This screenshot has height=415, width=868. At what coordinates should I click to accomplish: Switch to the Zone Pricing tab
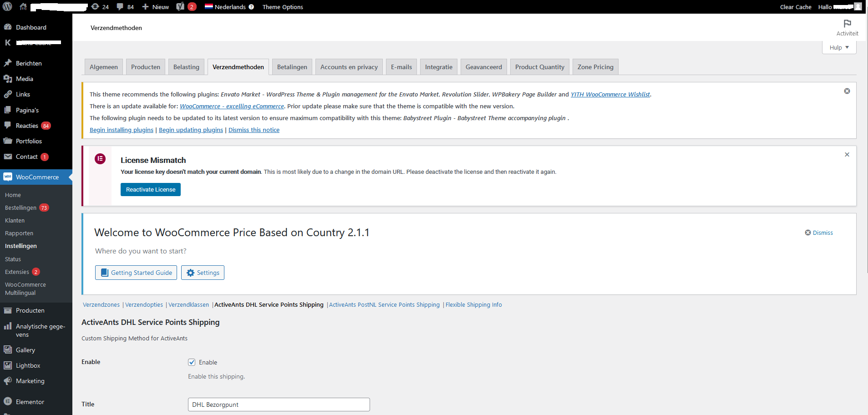click(x=595, y=67)
